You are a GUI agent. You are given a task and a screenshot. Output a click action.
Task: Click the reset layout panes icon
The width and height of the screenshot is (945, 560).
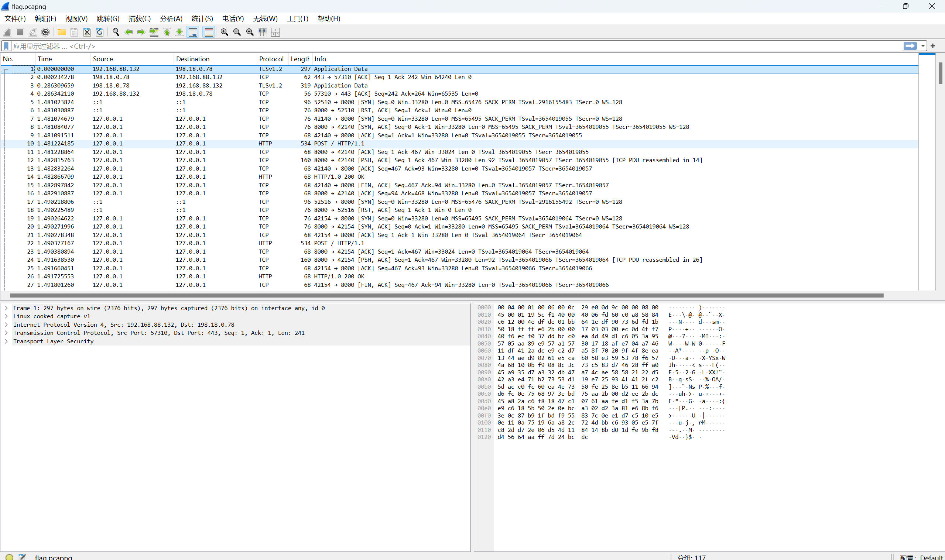(275, 32)
